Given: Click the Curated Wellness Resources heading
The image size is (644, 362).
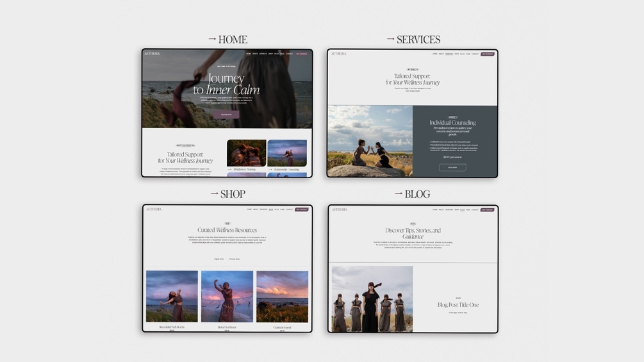Looking at the screenshot, I should (227, 230).
